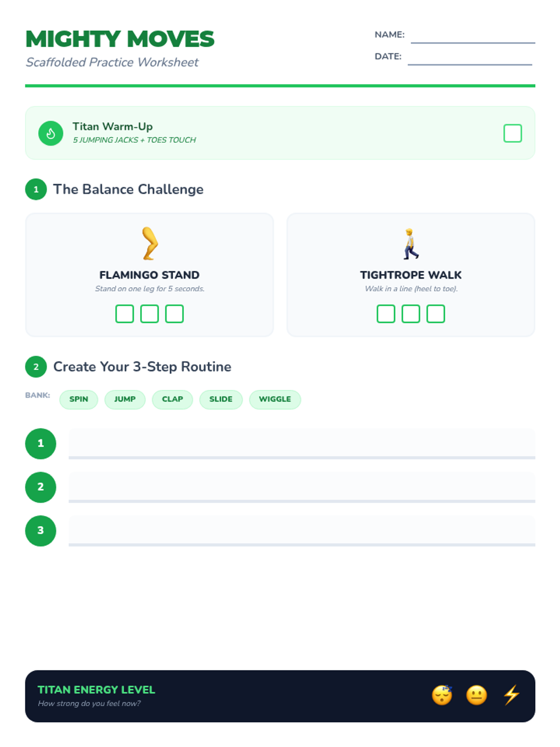The height and width of the screenshot is (747, 560).
Task: Click the flamingo leg emoji
Action: pos(150,243)
